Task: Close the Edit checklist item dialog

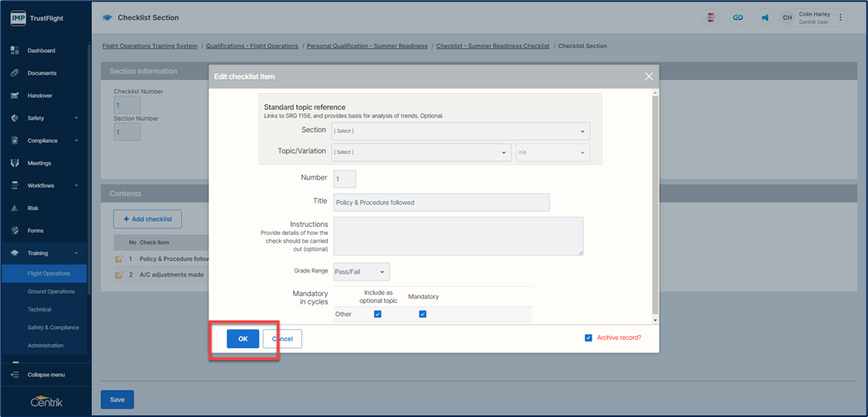Action: point(649,76)
